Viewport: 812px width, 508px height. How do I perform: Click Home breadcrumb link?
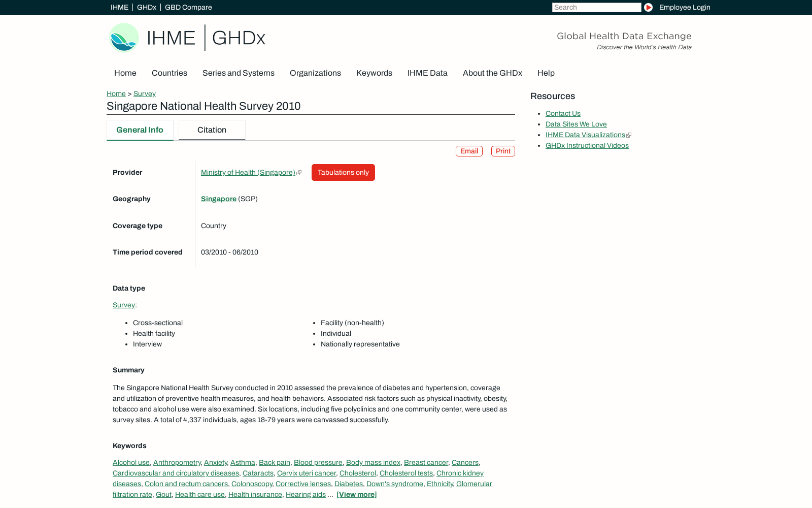click(x=116, y=93)
